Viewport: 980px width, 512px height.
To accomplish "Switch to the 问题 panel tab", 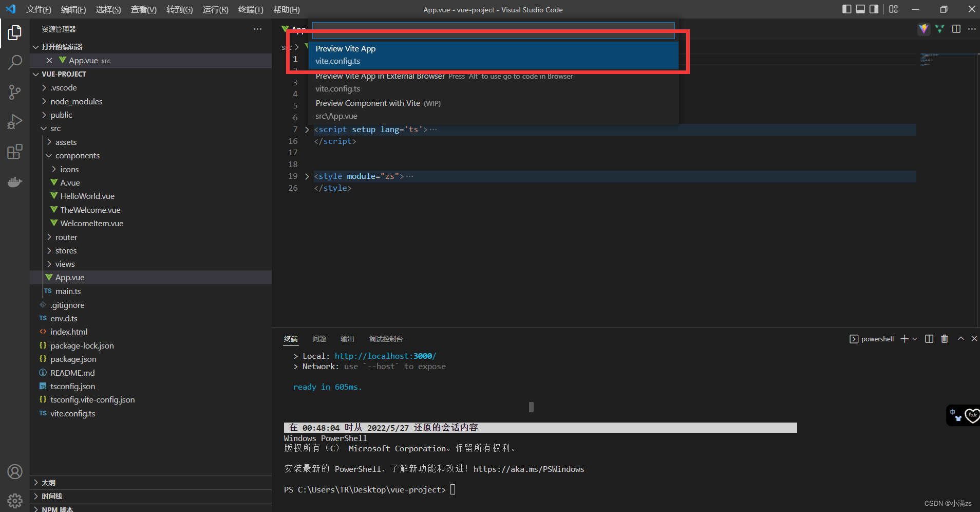I will click(x=319, y=339).
